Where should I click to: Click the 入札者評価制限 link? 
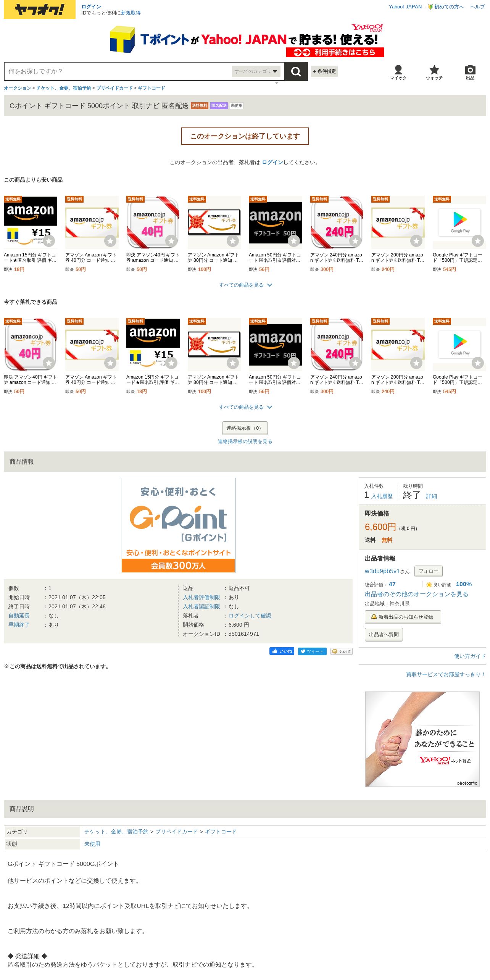point(201,597)
